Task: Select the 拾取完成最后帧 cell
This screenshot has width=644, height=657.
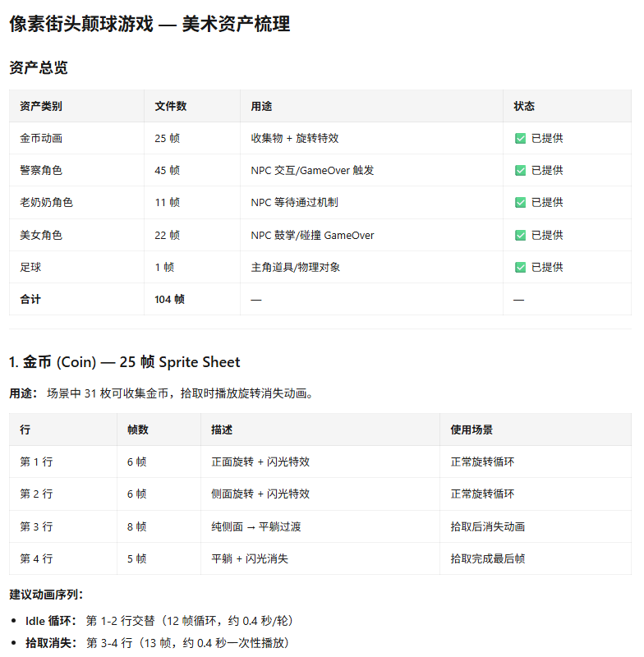Action: [x=536, y=558]
